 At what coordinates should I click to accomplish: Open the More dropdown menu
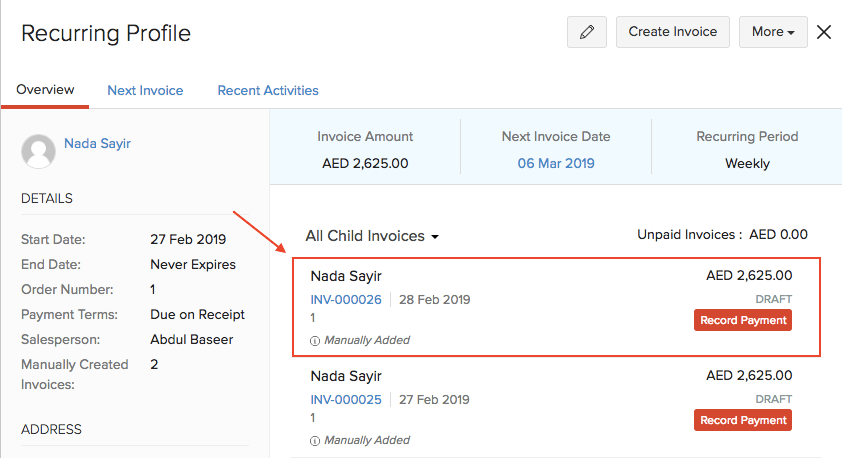click(772, 32)
